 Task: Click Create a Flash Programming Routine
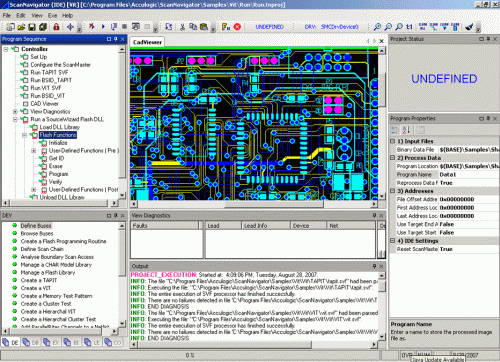coord(63,241)
